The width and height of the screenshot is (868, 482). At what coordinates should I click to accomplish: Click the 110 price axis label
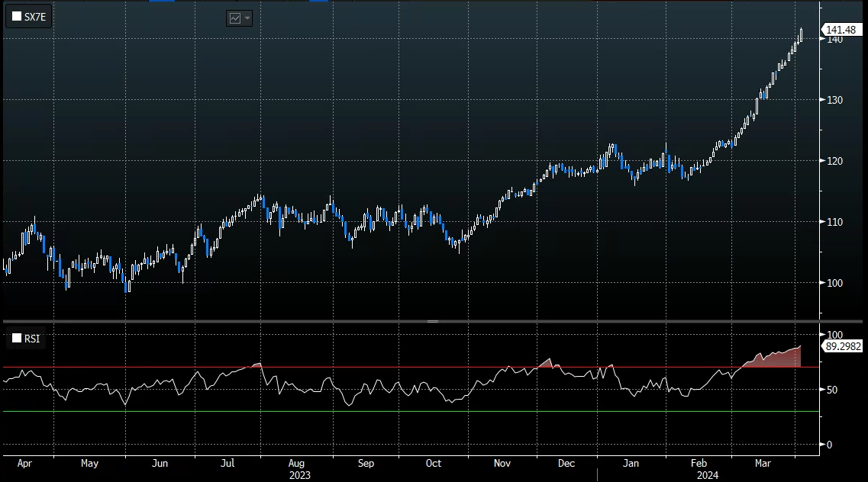point(834,222)
